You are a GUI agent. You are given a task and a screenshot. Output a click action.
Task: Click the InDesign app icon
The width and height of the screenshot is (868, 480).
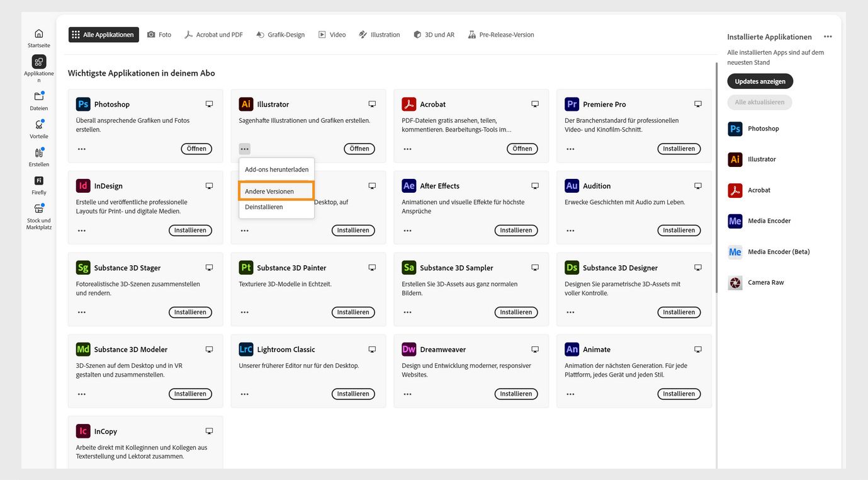pyautogui.click(x=83, y=186)
